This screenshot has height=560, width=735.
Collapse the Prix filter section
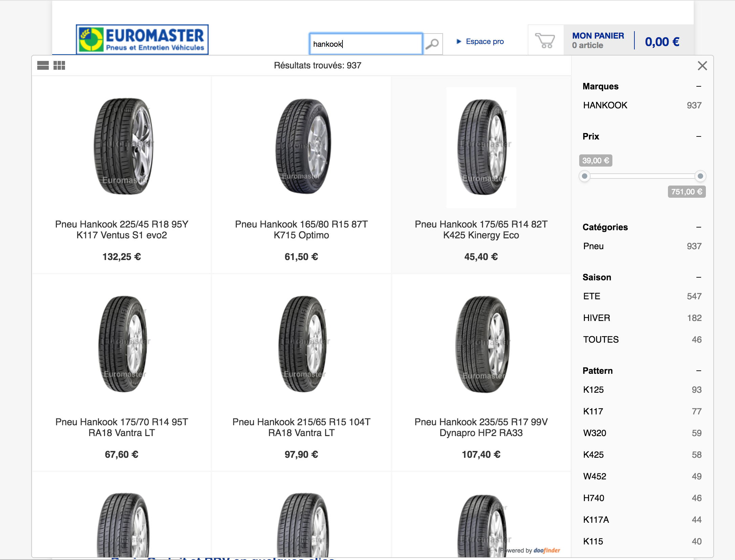[x=698, y=136]
